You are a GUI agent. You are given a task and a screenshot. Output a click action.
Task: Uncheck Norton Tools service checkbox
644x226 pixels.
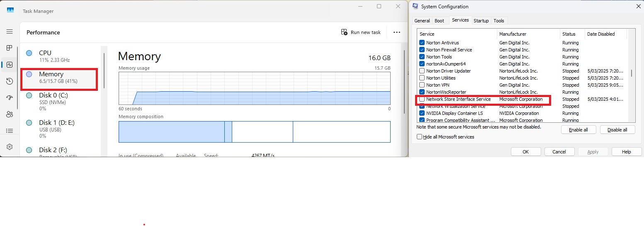(422, 57)
